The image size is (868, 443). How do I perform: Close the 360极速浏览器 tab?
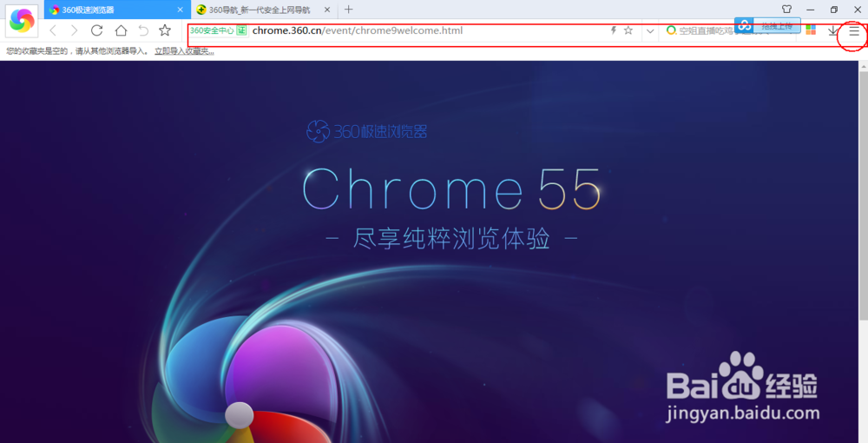click(x=180, y=10)
